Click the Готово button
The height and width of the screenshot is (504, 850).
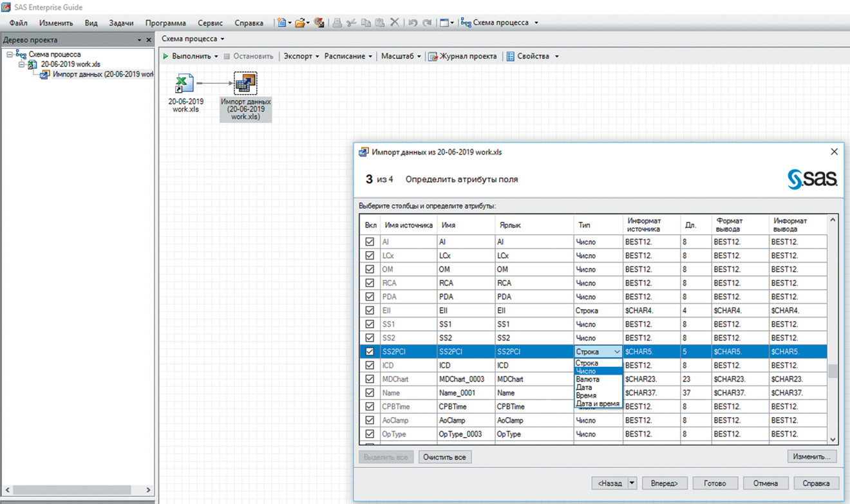tap(715, 483)
